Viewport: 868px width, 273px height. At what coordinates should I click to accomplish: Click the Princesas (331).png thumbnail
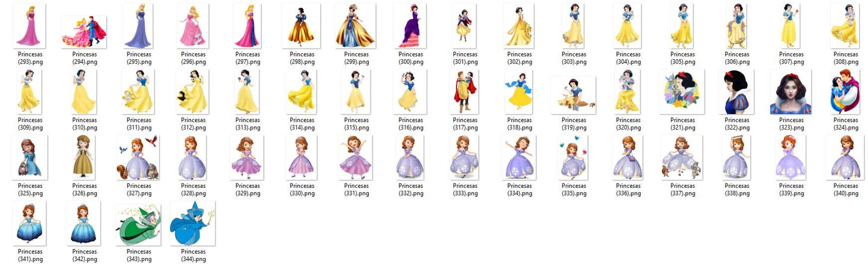click(x=356, y=157)
